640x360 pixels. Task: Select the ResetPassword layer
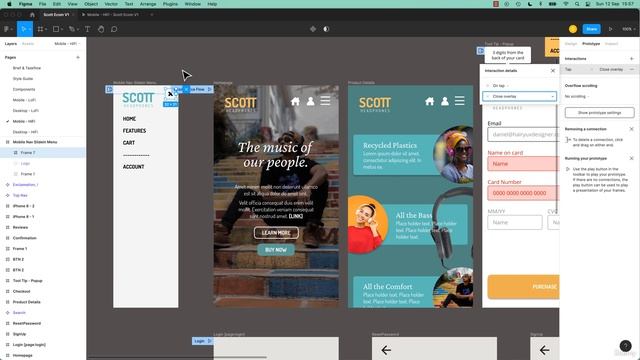click(27, 323)
